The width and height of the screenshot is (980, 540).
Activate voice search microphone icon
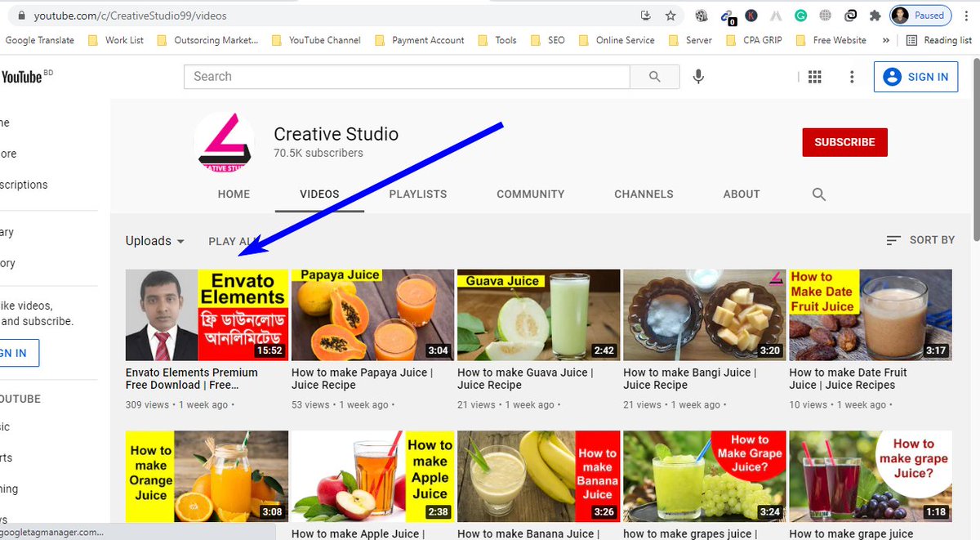698,77
